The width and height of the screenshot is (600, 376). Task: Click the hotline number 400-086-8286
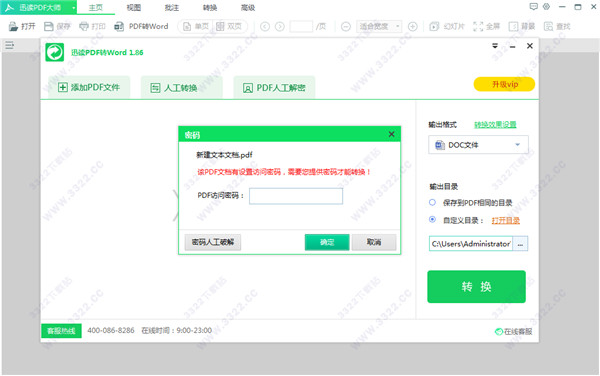111,330
